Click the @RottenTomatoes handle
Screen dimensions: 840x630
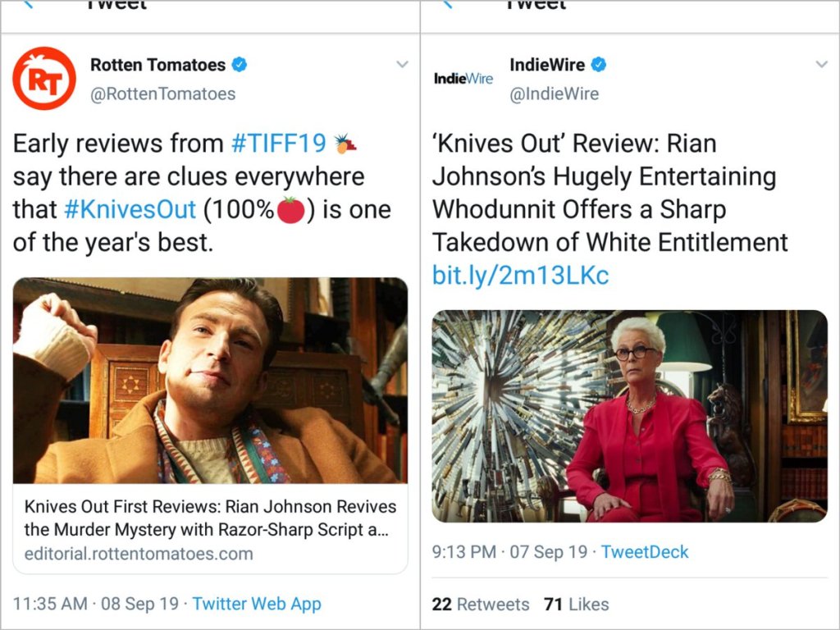[162, 94]
